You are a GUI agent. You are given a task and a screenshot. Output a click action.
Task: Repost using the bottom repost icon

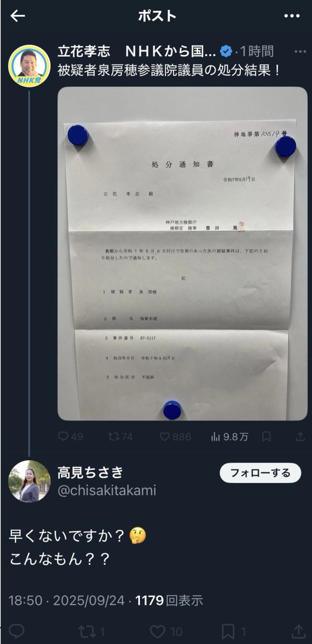click(x=87, y=632)
